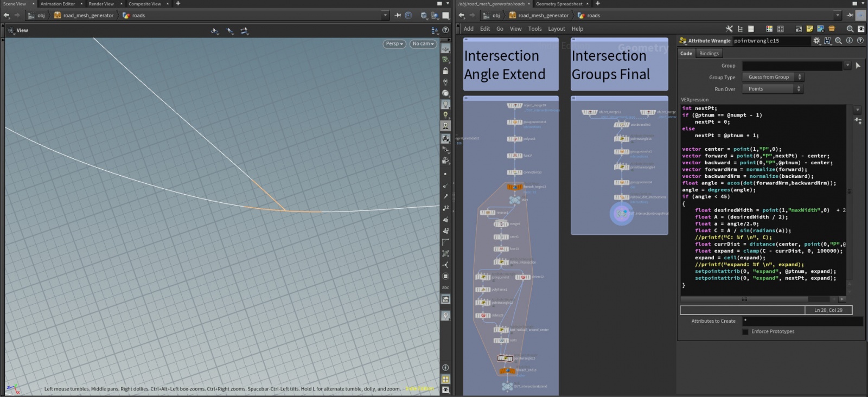Add a background image to the network

(x=820, y=29)
